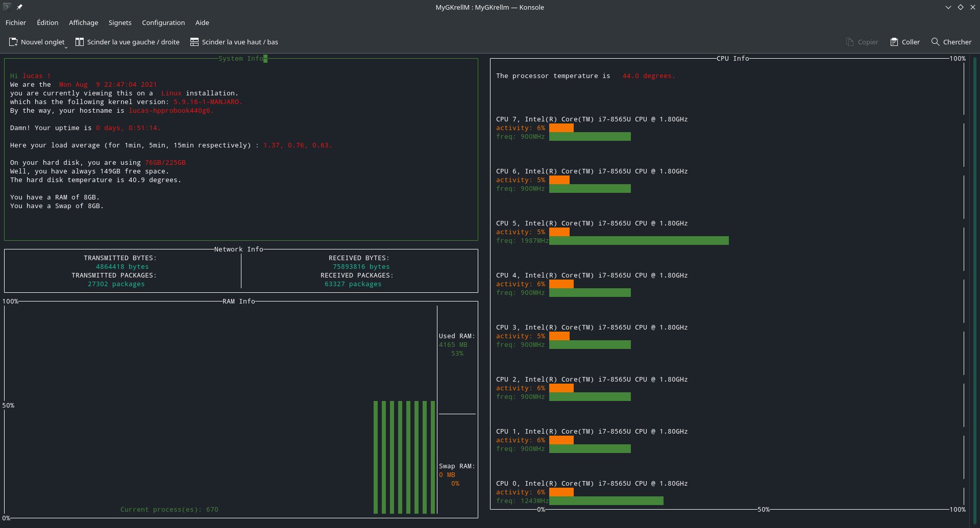Screen dimensions: 980x528
Task: Select the Scinder la vue gauche / droite icon
Action: [x=80, y=42]
